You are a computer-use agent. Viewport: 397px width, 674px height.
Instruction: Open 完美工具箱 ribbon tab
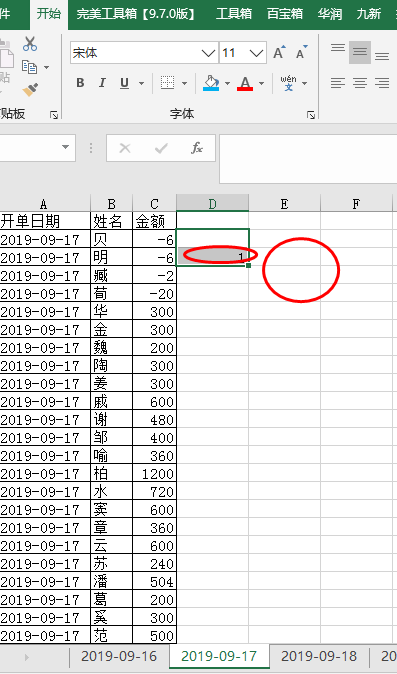136,14
